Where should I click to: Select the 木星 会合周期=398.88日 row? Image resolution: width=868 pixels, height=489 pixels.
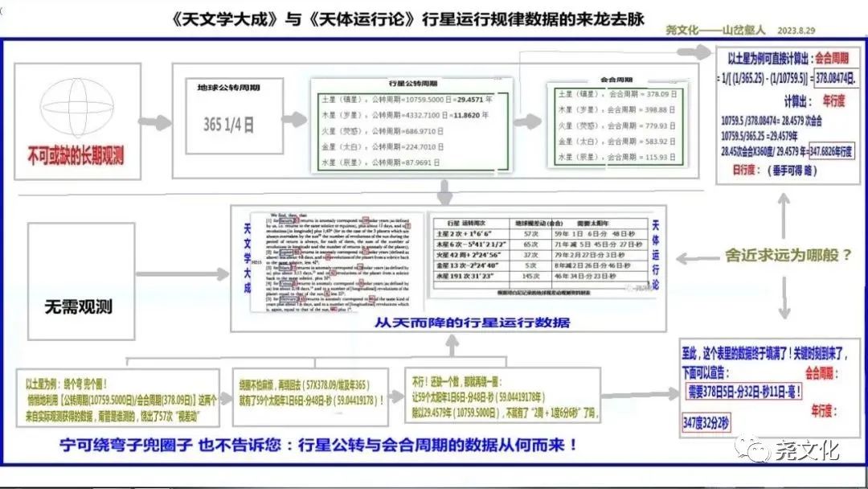point(617,109)
